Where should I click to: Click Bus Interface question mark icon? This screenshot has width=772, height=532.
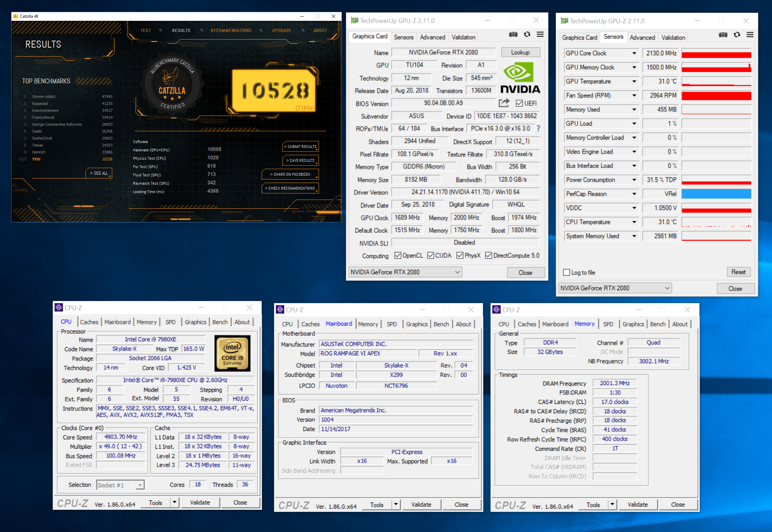pyautogui.click(x=538, y=128)
